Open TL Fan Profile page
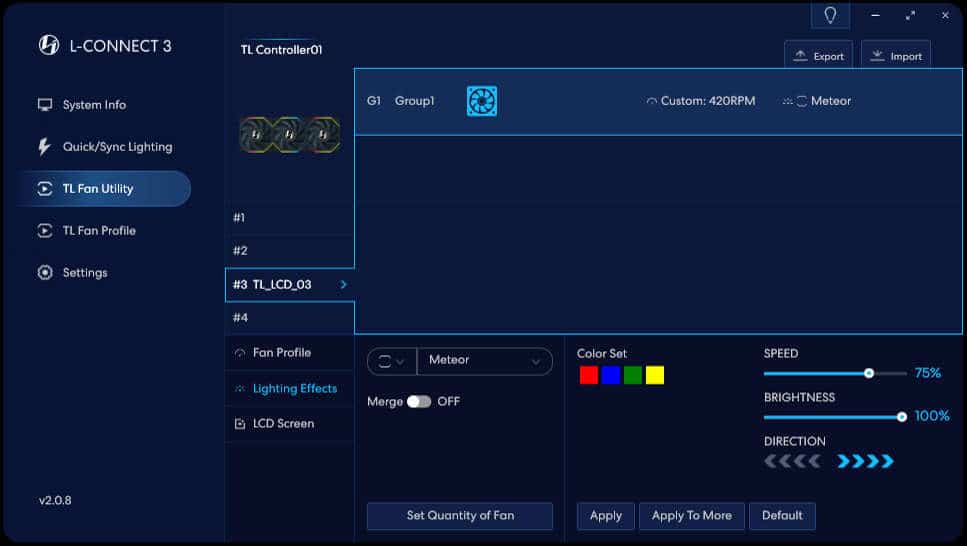This screenshot has height=546, width=967. (x=99, y=231)
